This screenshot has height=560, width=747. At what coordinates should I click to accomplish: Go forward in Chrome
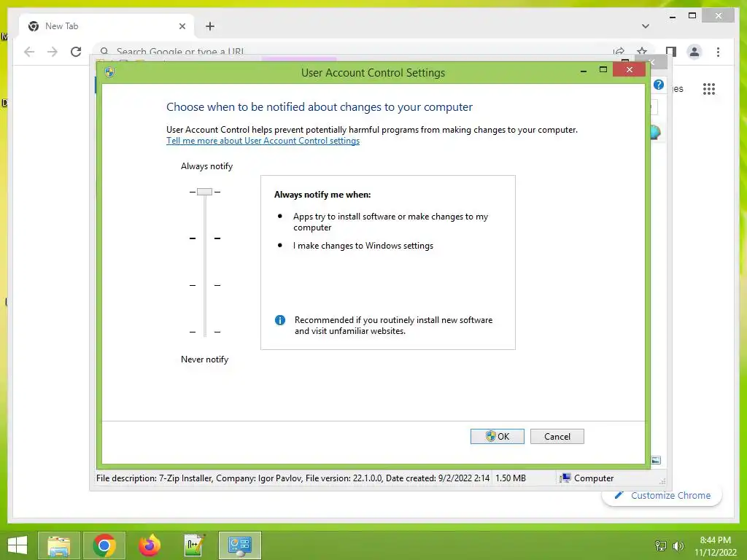click(x=53, y=52)
